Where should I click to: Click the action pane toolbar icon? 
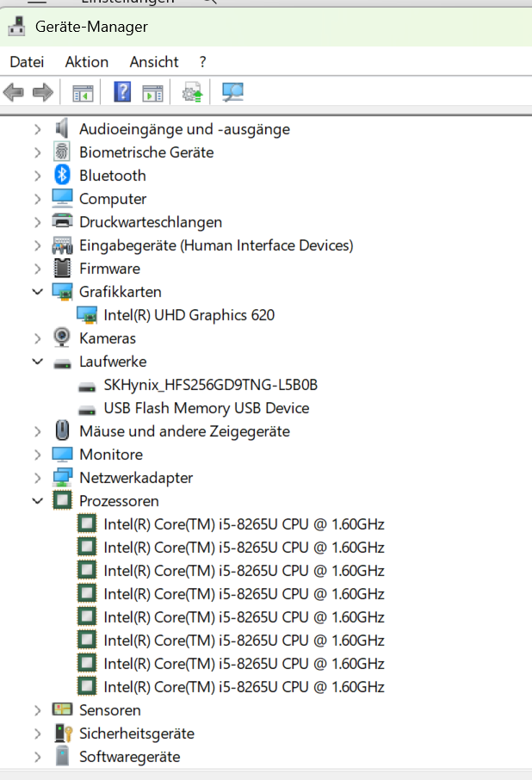tap(152, 93)
